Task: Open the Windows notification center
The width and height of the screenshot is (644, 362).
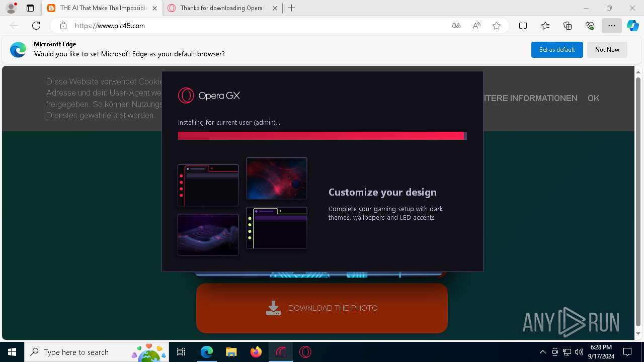Action: (627, 352)
